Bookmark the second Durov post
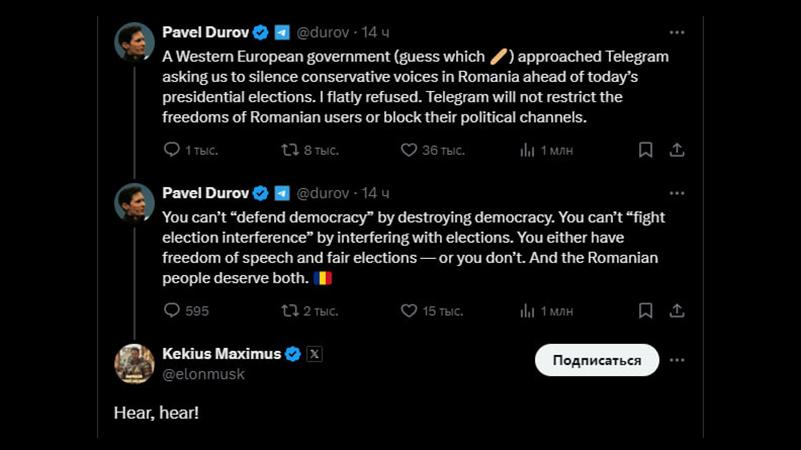801x450 pixels. tap(645, 311)
